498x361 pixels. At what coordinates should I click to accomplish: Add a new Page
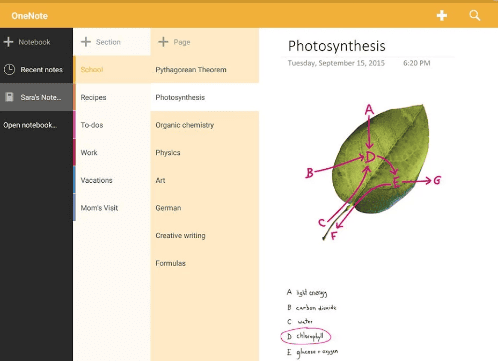click(x=205, y=42)
